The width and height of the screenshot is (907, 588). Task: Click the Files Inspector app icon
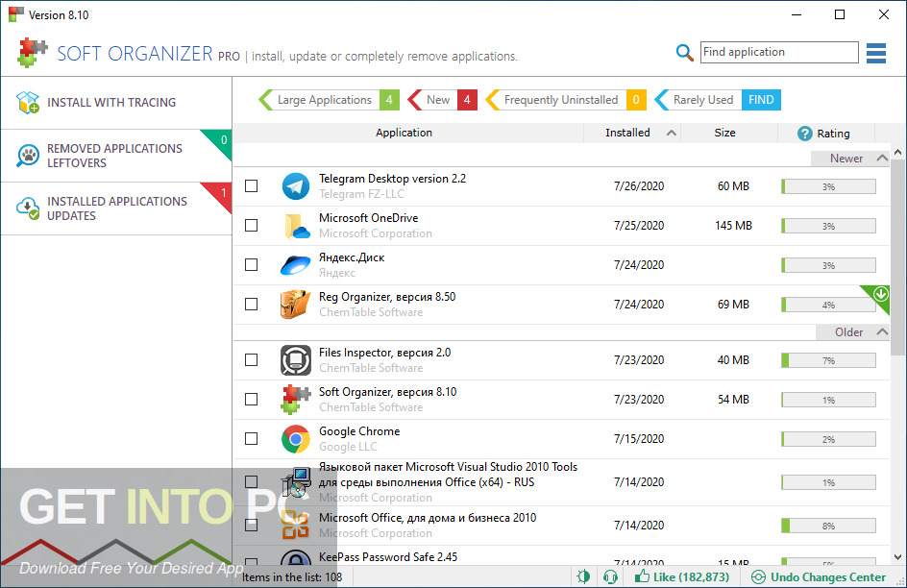(296, 359)
